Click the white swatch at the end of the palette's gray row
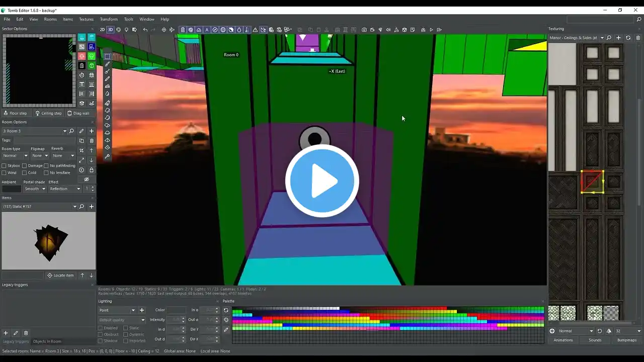 coord(337,308)
